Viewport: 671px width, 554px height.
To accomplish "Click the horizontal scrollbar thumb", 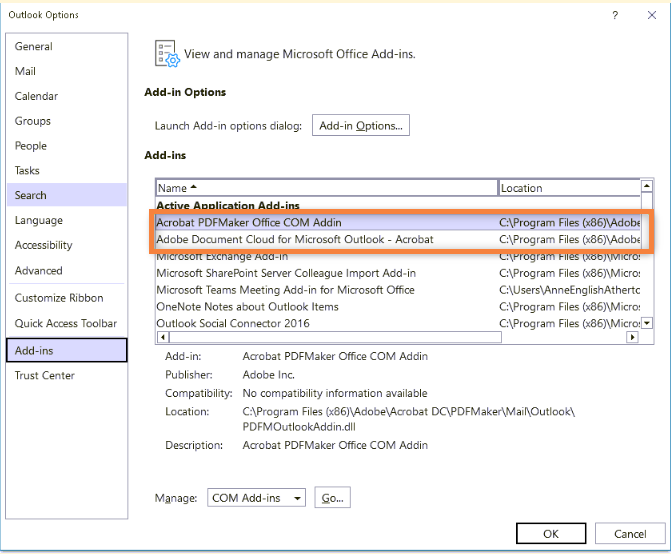I will click(x=336, y=337).
